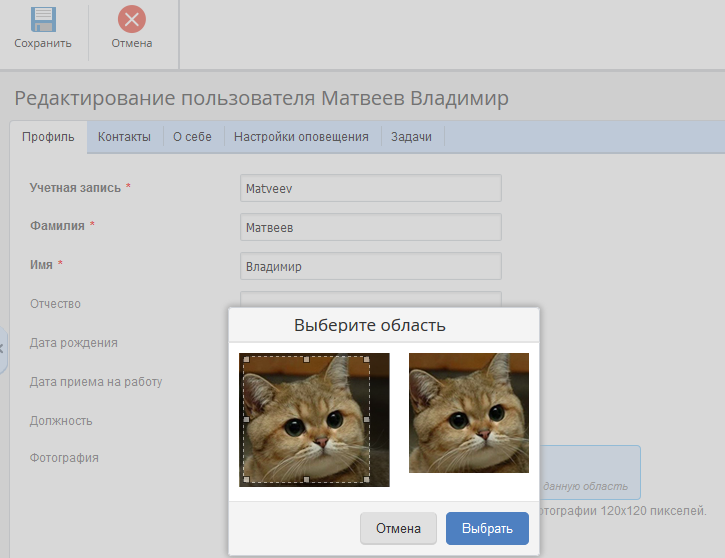Click the right-middle crop selection handle
The image size is (725, 558).
tap(368, 420)
